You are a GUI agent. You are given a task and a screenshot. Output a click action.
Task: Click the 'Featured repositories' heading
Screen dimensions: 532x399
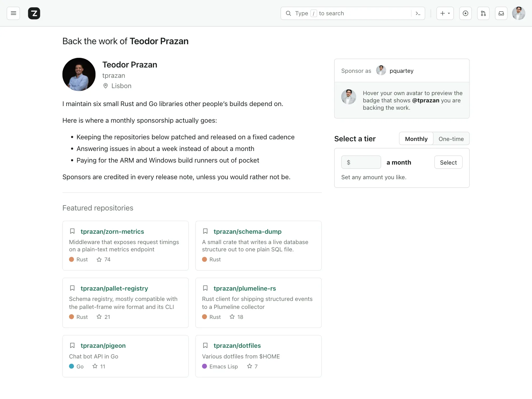(98, 208)
